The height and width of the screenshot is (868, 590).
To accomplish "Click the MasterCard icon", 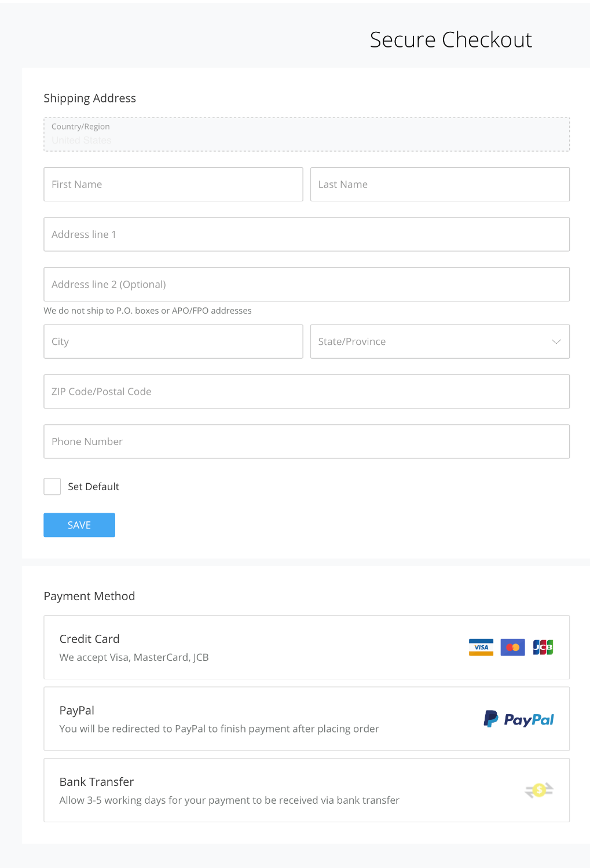I will pyautogui.click(x=512, y=647).
